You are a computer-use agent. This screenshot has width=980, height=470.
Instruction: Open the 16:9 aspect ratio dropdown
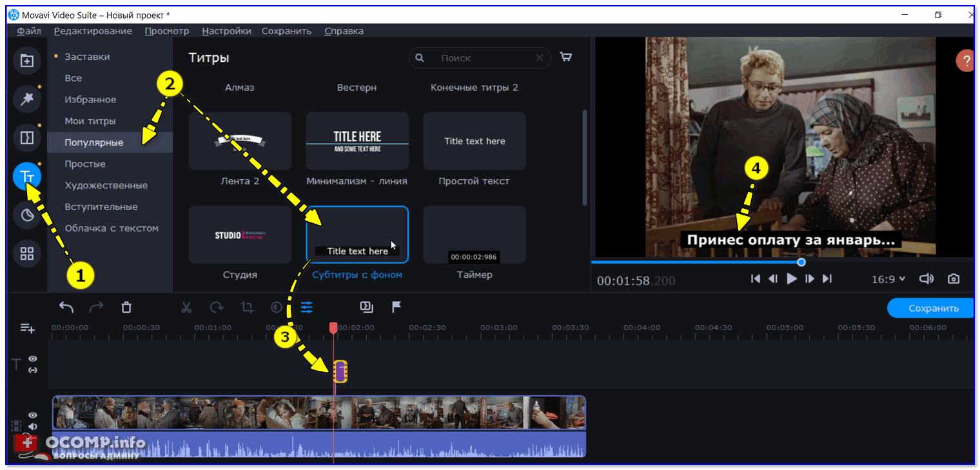888,279
